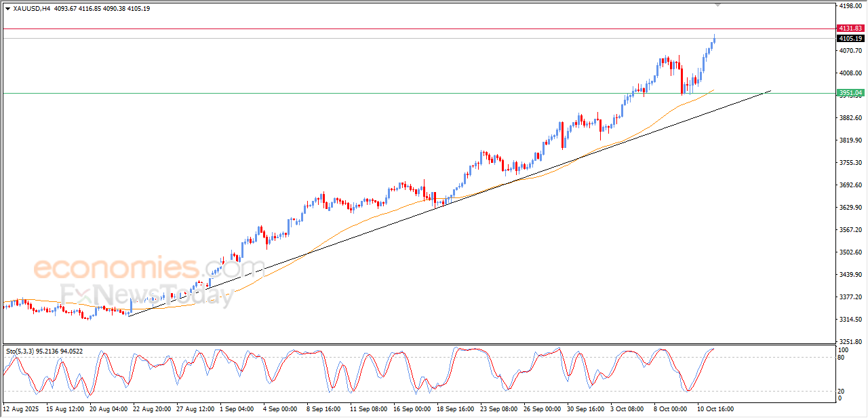The image size is (868, 418).
Task: Click the 4070.70 price axis value
Action: tap(850, 51)
